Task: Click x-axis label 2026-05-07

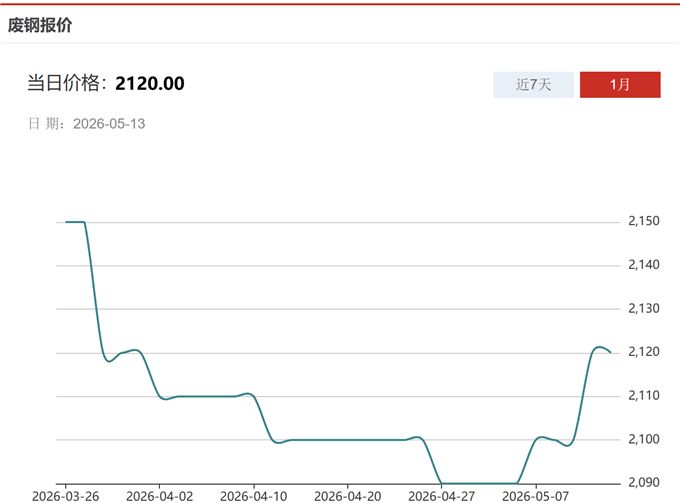Action: (536, 496)
